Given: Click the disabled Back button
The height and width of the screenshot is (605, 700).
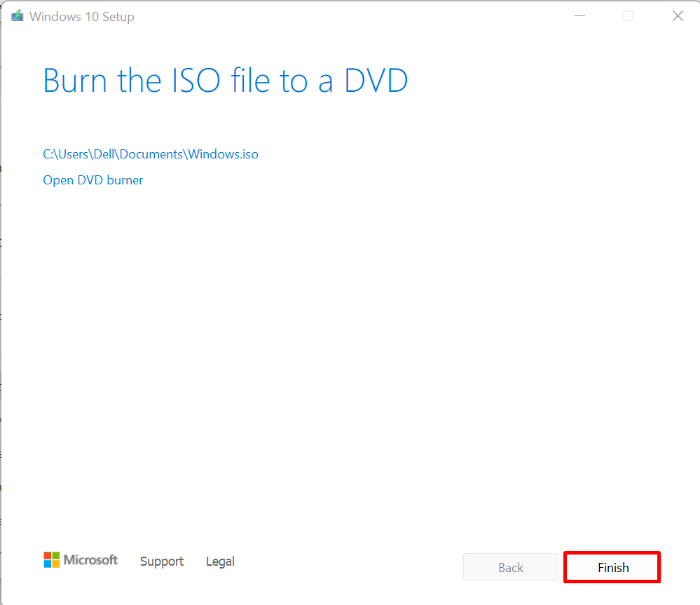Looking at the screenshot, I should 511,567.
